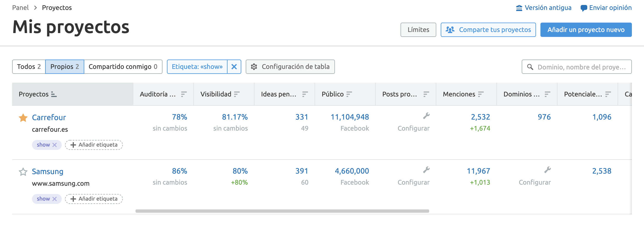Viewport: 644px width, 232px height.
Task: Sort by Dominios column icon
Action: 547,94
